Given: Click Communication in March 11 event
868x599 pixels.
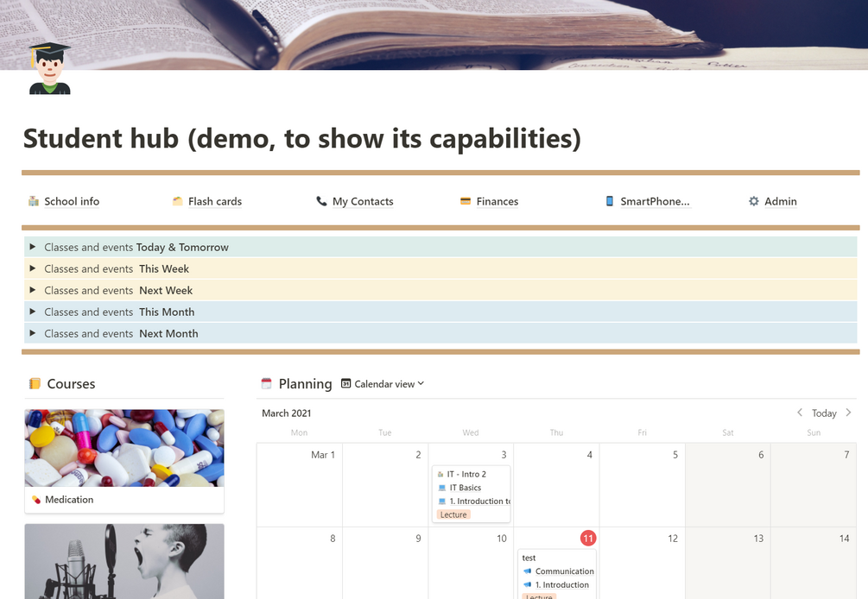Looking at the screenshot, I should point(564,571).
